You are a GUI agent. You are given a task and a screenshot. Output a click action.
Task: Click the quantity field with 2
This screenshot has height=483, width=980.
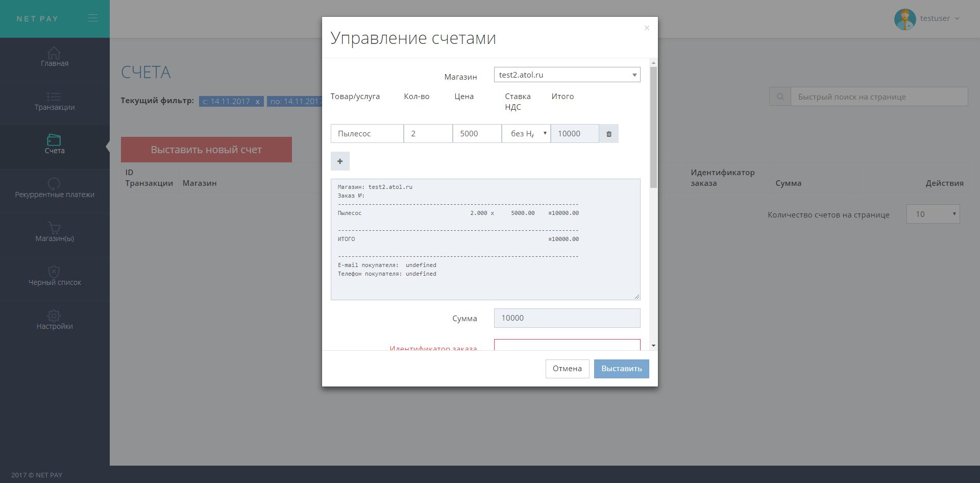[x=428, y=134]
